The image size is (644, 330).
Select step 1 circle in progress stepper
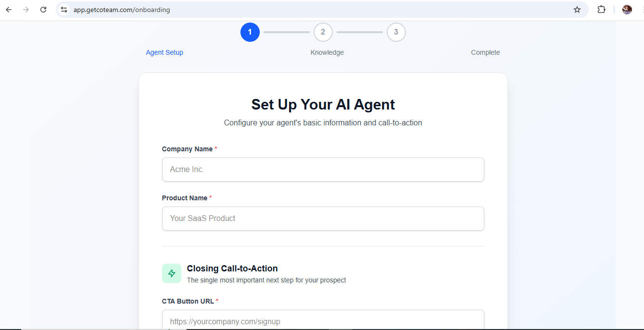coord(250,32)
